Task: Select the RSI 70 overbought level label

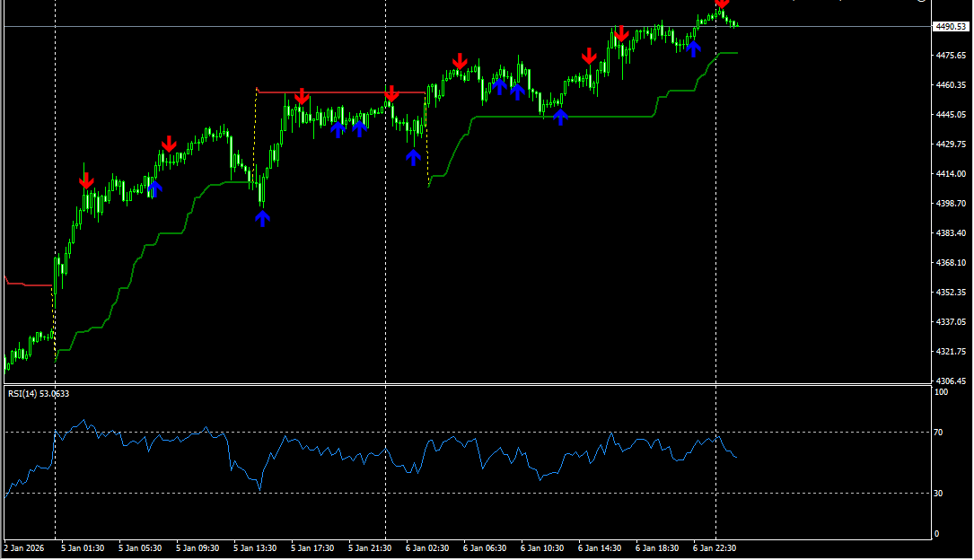Action: 941,433
